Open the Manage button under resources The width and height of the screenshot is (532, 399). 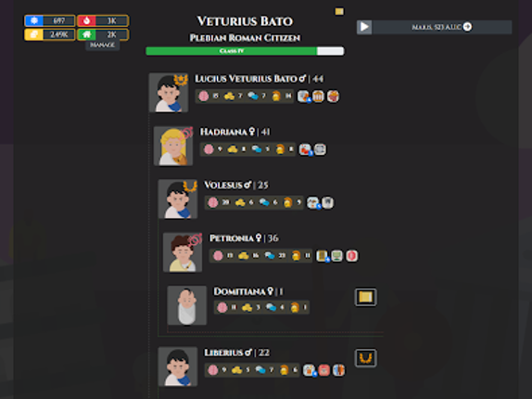click(102, 45)
